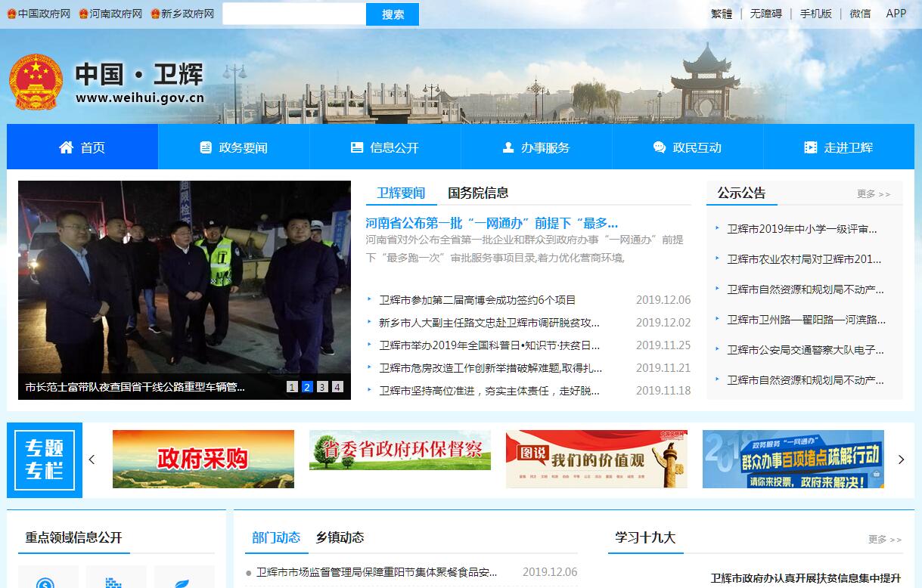
Task: Switch carousel to slide 3
Action: 322,387
